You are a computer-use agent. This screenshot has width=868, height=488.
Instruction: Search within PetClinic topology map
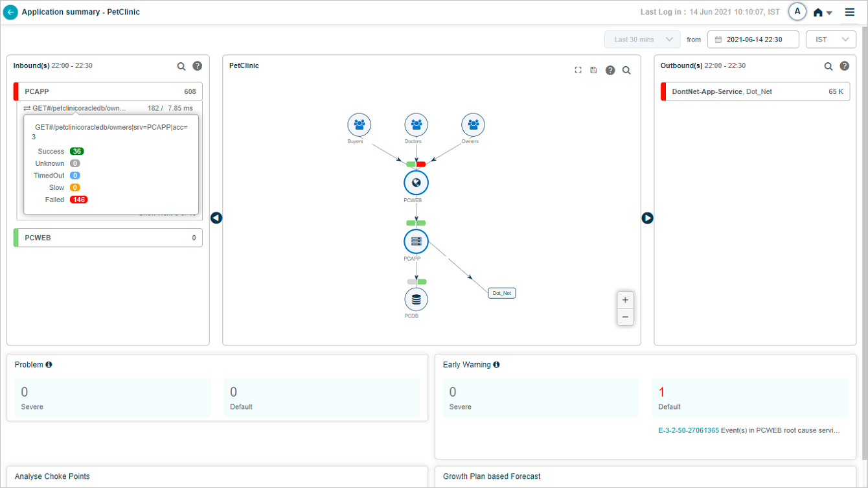pyautogui.click(x=626, y=70)
